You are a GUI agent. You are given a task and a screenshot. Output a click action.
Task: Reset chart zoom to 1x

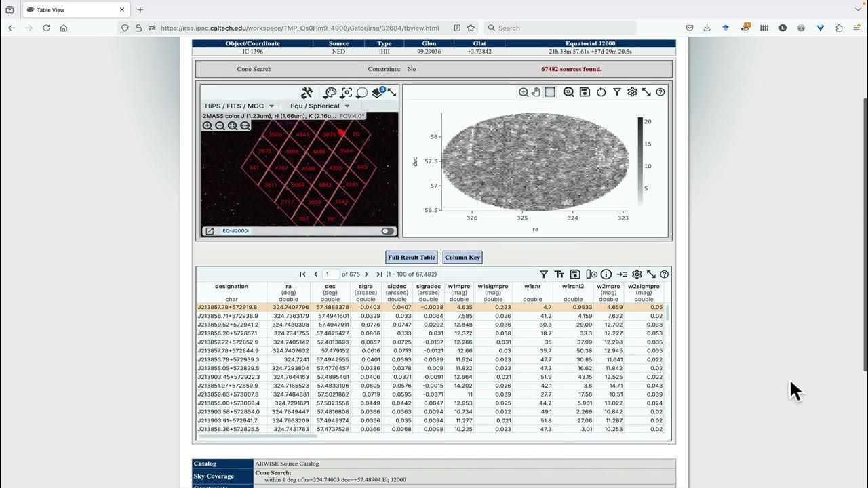(569, 92)
